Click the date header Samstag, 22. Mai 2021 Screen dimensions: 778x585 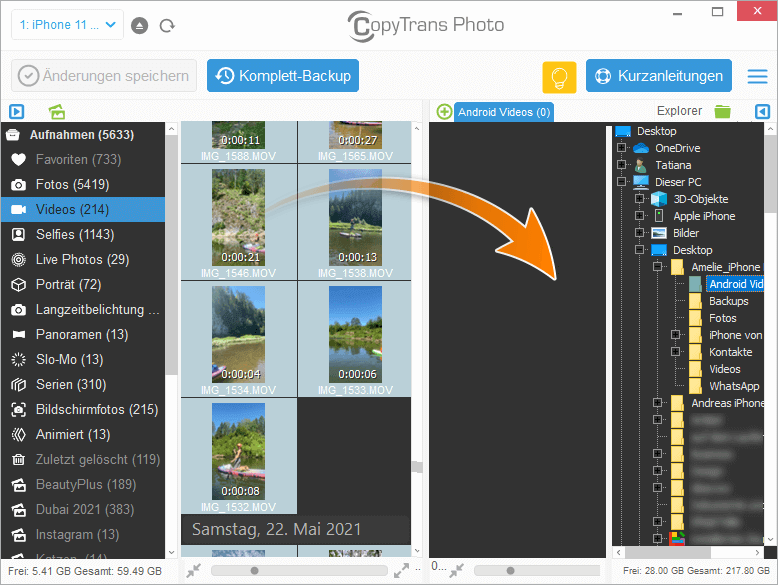(276, 529)
